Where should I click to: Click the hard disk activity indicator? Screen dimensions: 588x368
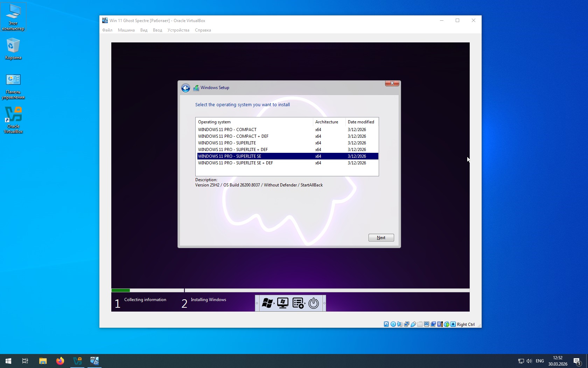[386, 324]
